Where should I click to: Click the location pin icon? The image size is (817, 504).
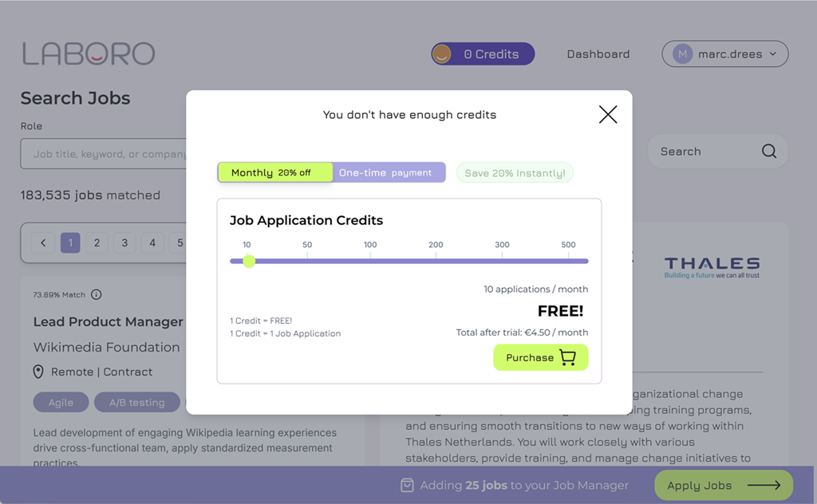click(38, 372)
